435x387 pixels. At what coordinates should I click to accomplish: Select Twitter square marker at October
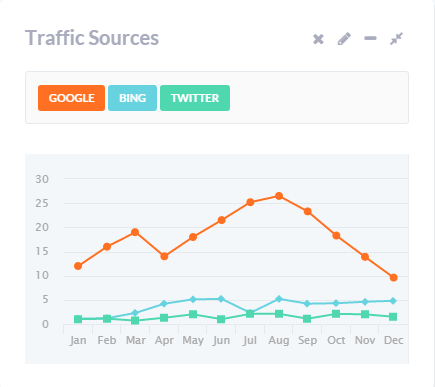tap(336, 314)
